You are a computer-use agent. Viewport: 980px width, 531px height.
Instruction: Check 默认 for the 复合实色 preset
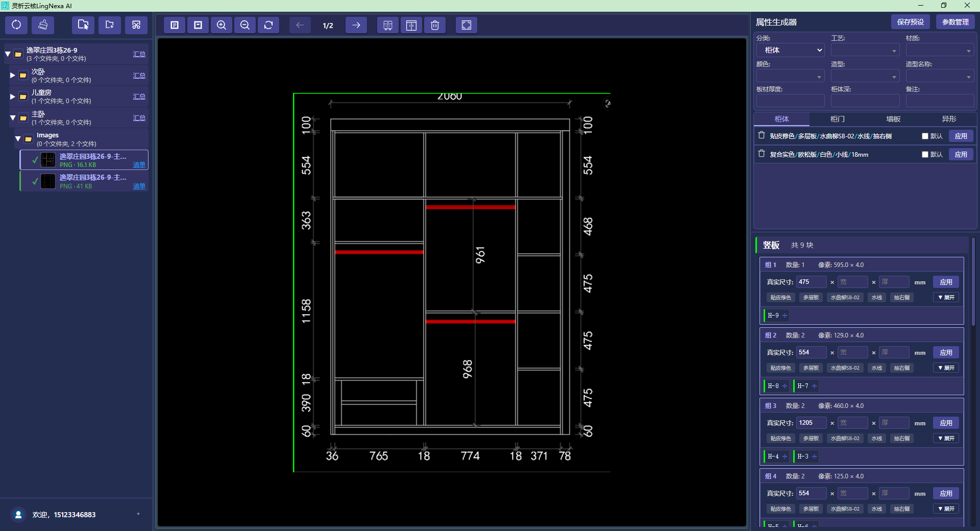coord(925,155)
